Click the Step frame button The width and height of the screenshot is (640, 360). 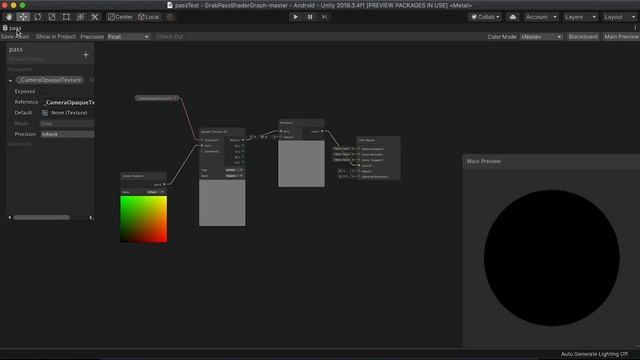pyautogui.click(x=324, y=17)
